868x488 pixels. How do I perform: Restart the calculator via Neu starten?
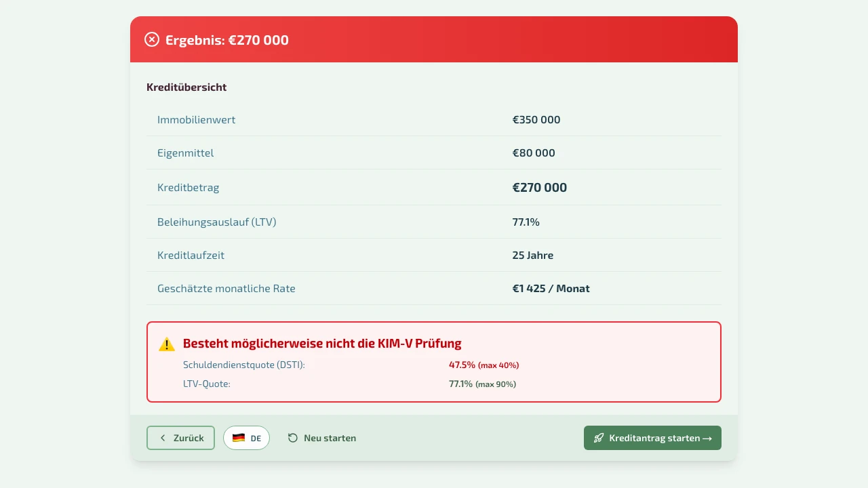(x=322, y=439)
